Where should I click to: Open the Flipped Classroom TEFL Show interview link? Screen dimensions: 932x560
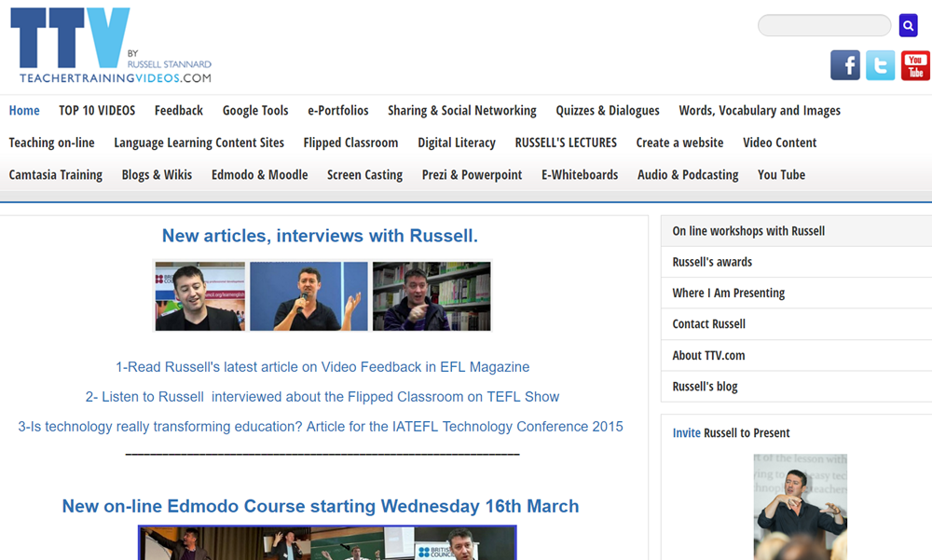point(322,397)
